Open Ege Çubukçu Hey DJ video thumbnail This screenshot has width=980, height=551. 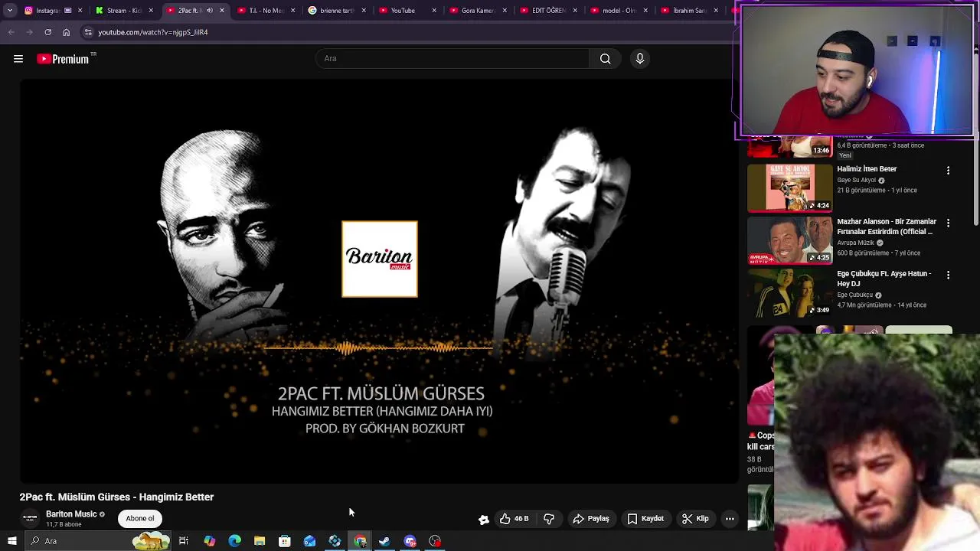click(789, 292)
